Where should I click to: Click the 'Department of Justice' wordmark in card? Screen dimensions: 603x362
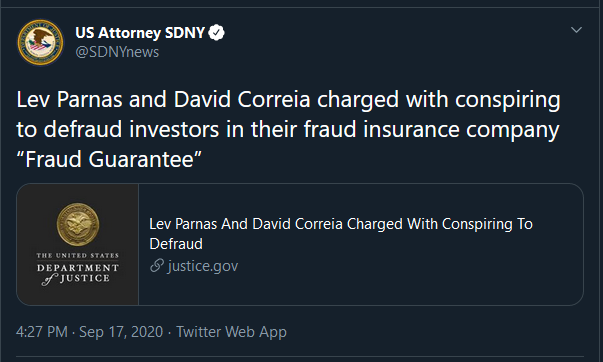pos(78,273)
